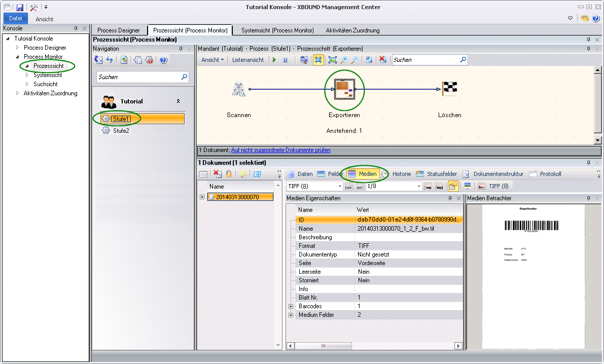Click 'Auf nicht zugeordnete Dokumente prüfen' link

(280, 151)
